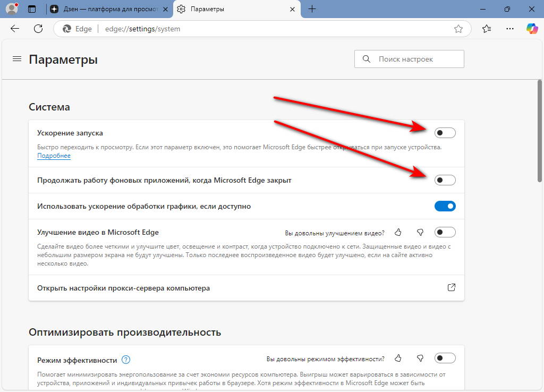Close the Дзен tab

pos(166,10)
